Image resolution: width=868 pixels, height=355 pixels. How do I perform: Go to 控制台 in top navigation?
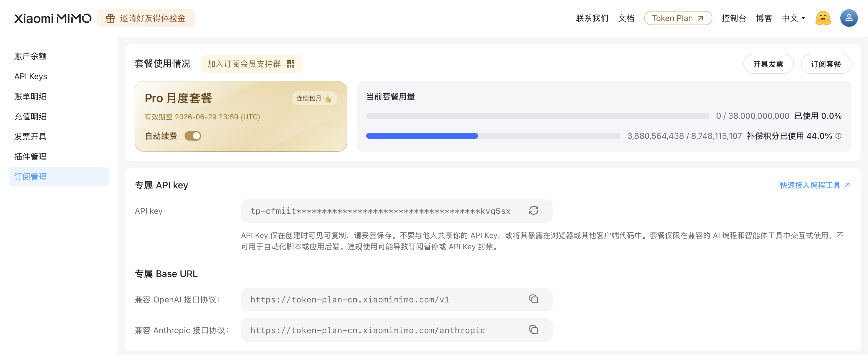pos(734,18)
